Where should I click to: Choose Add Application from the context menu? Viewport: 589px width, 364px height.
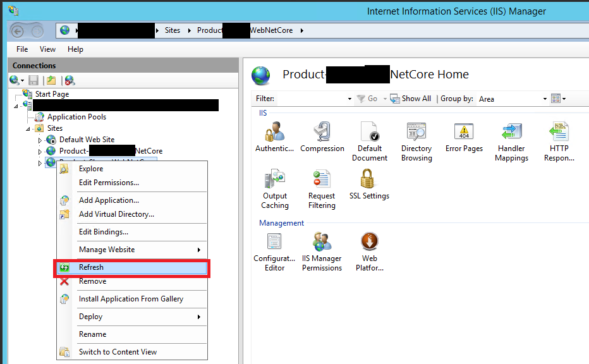pos(131,200)
